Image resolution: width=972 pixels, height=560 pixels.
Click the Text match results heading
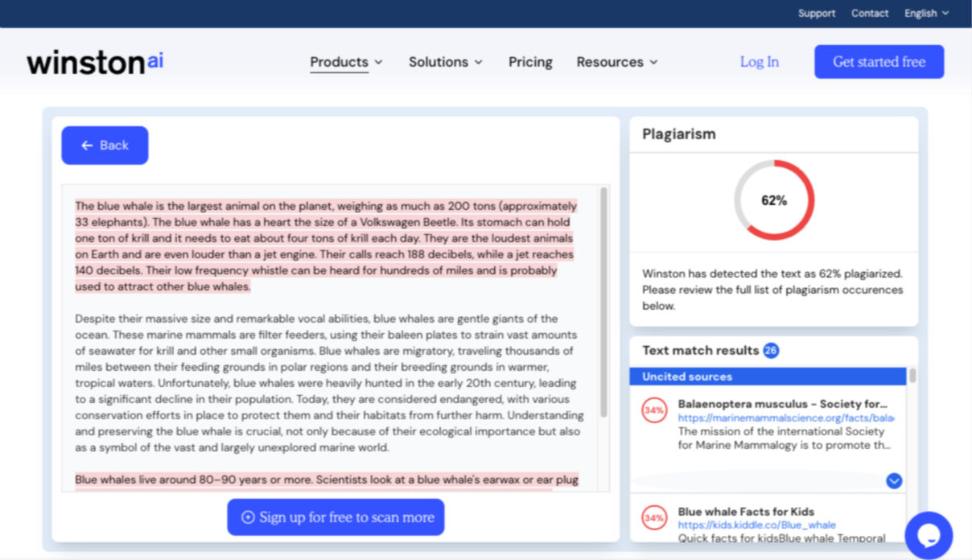700,351
